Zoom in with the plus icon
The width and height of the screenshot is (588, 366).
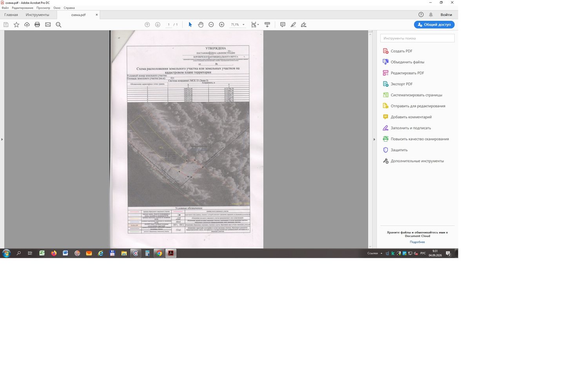tap(221, 25)
